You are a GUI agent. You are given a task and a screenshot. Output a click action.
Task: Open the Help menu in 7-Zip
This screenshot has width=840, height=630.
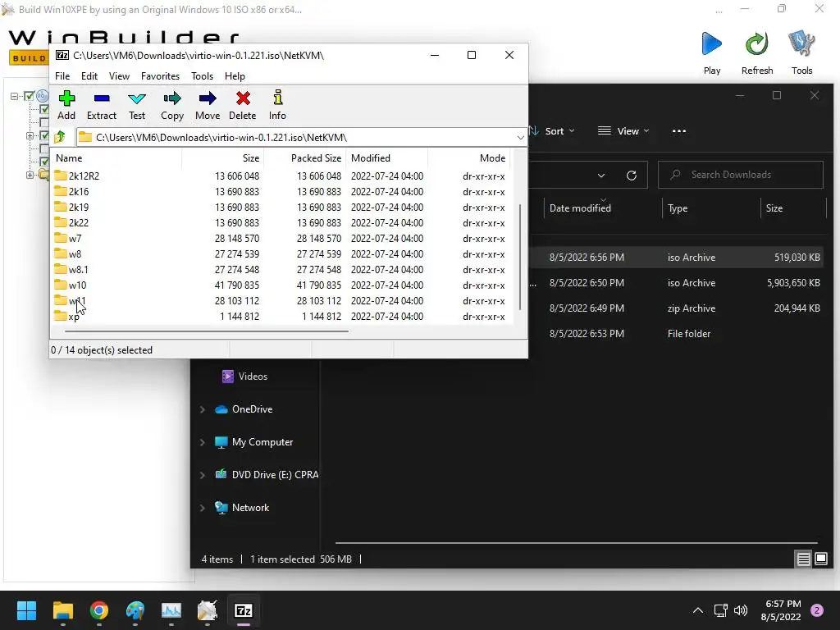[x=235, y=76]
